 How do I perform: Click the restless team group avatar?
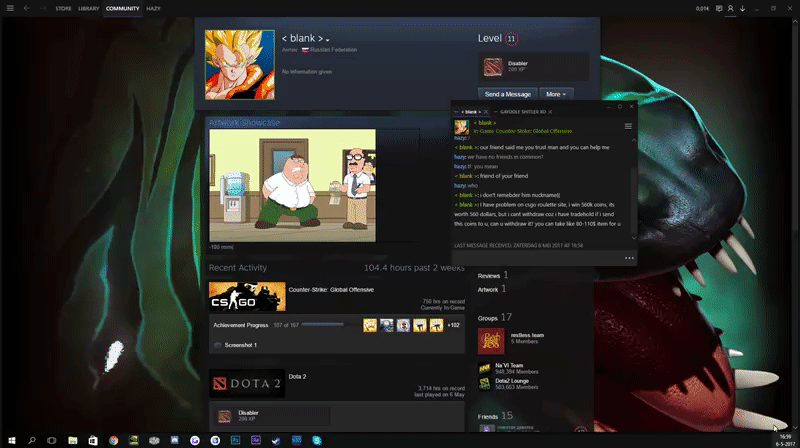pyautogui.click(x=491, y=341)
